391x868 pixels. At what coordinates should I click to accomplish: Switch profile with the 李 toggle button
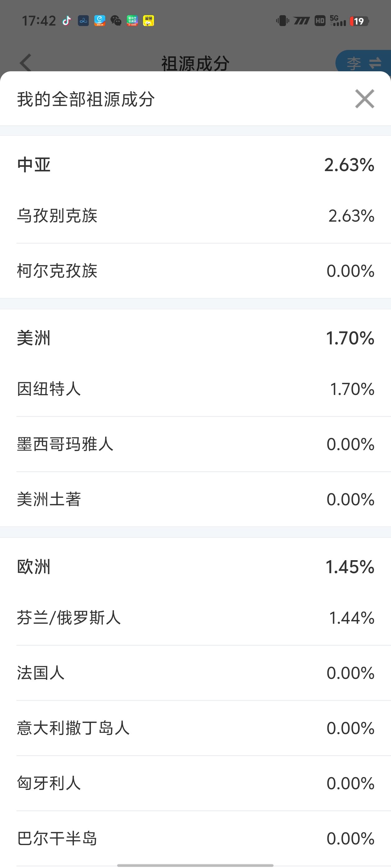(x=364, y=63)
